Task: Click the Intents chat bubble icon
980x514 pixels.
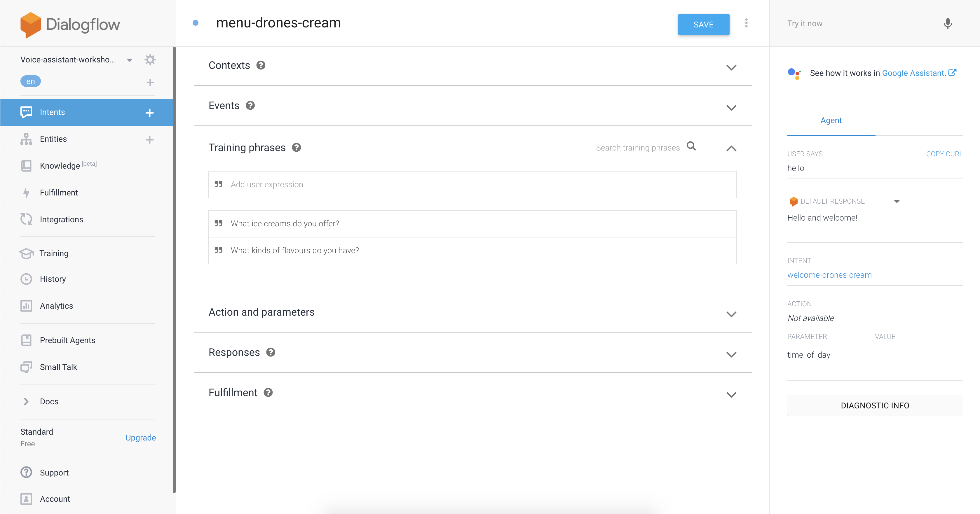Action: 26,112
